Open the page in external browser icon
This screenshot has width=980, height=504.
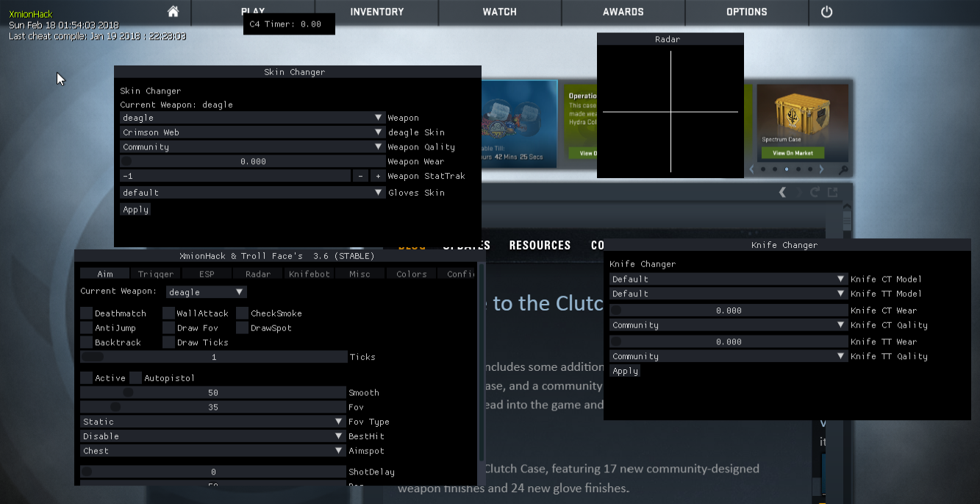(x=832, y=192)
